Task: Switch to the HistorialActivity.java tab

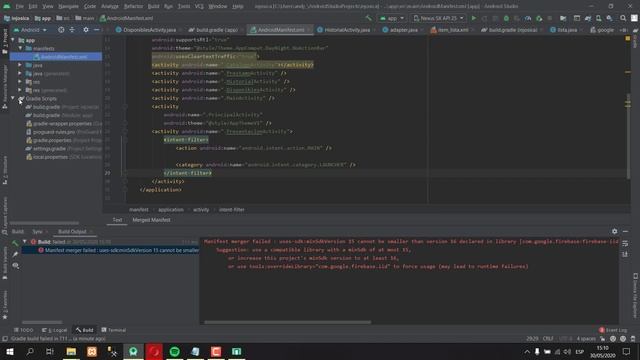Action: pos(344,30)
